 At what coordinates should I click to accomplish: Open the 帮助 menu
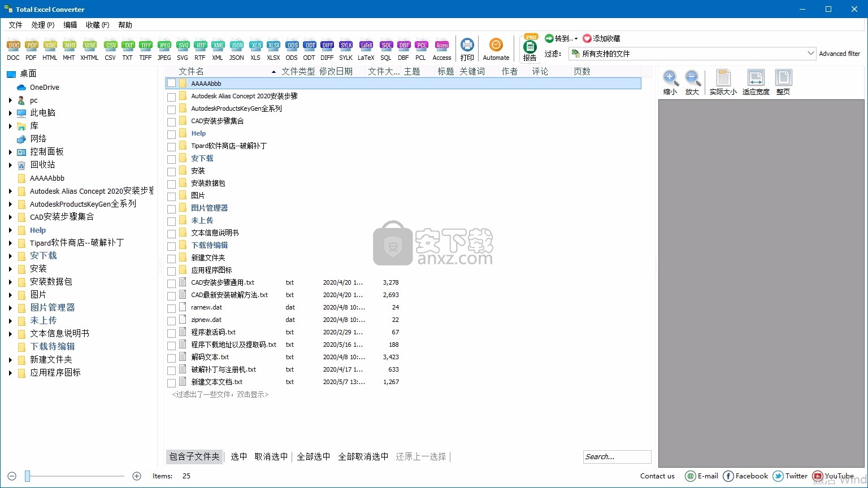click(x=125, y=25)
